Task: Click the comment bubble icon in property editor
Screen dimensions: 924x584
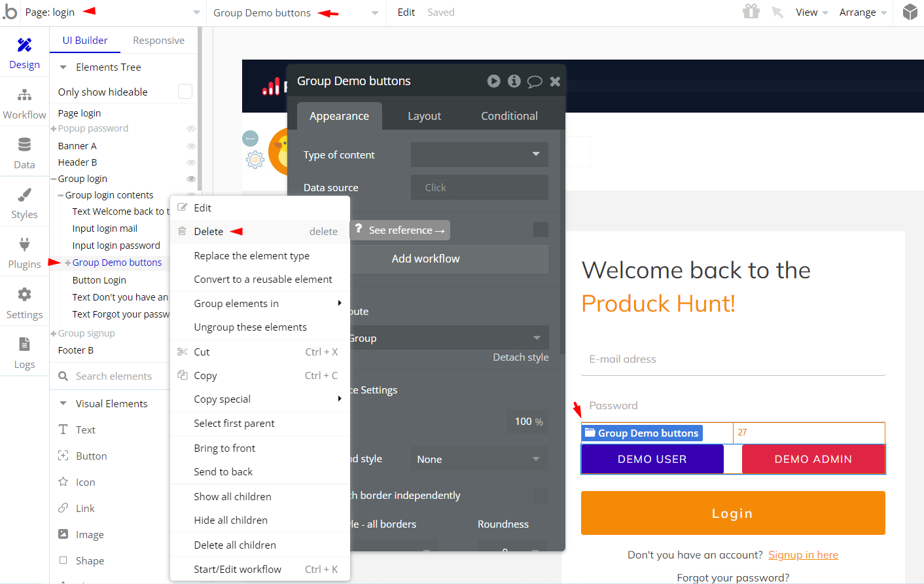Action: point(535,81)
